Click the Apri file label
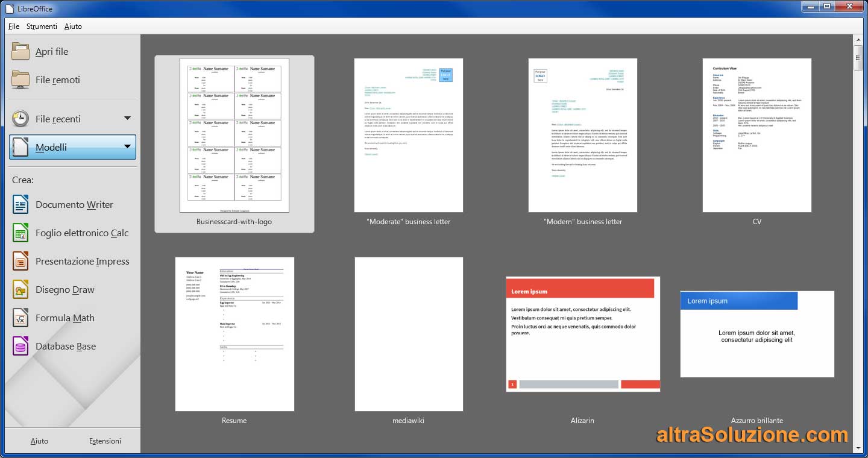 point(52,52)
